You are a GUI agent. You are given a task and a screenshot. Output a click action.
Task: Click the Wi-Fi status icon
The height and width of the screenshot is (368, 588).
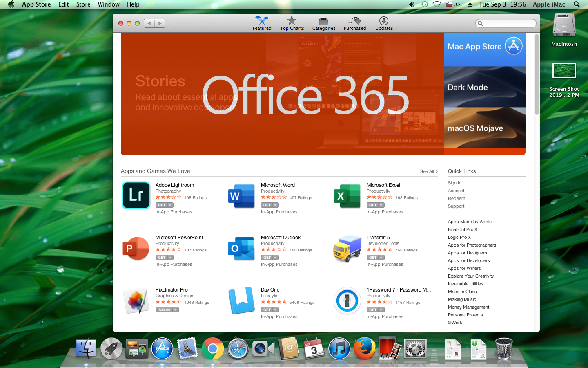pyautogui.click(x=437, y=4)
